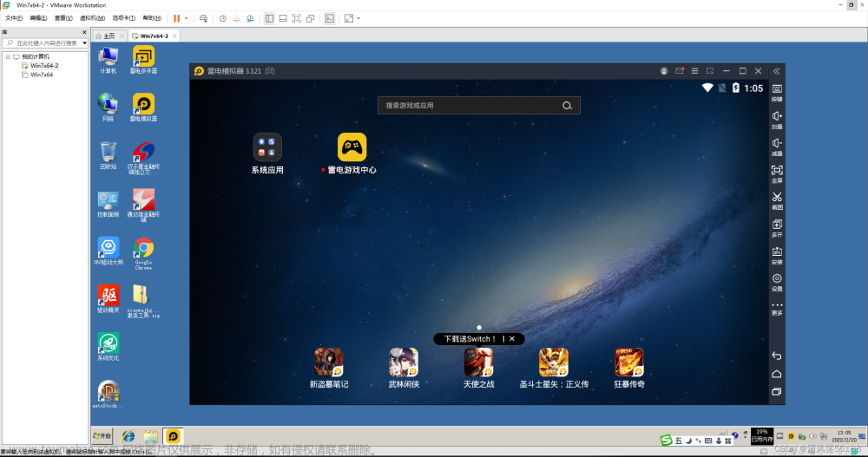The width and height of the screenshot is (868, 457).
Task: Toggle the VMware console view icon
Action: click(329, 18)
